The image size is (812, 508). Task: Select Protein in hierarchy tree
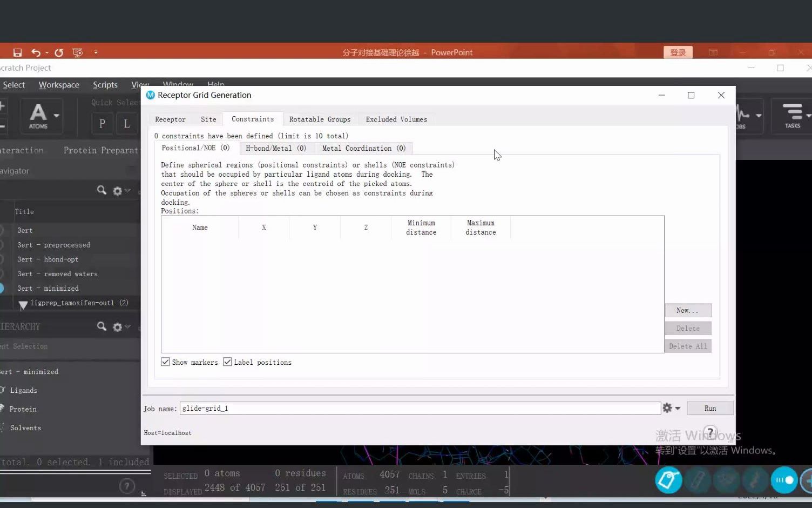(23, 409)
